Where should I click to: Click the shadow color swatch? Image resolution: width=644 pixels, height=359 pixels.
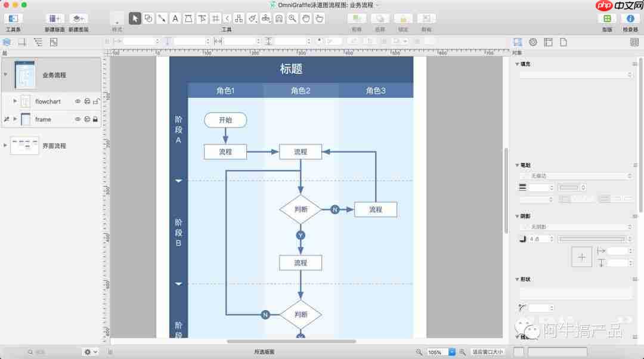point(592,239)
